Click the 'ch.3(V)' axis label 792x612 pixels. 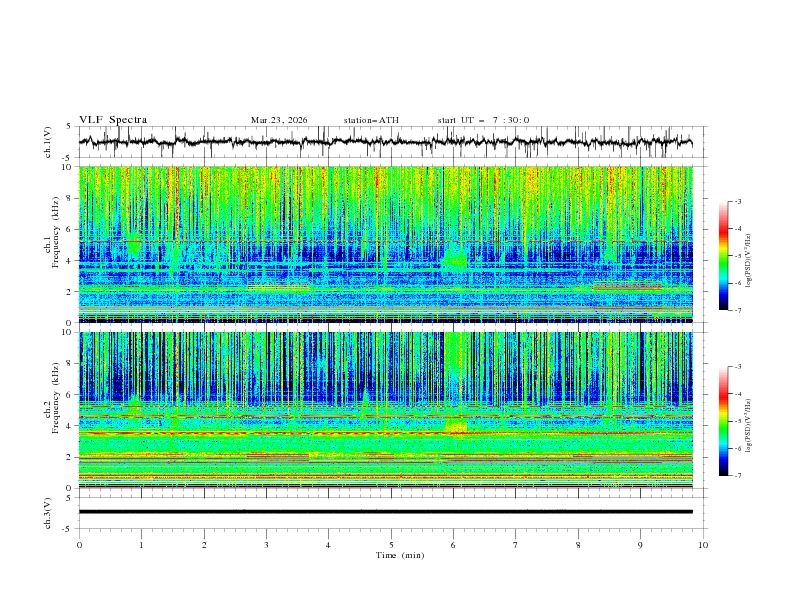48,513
